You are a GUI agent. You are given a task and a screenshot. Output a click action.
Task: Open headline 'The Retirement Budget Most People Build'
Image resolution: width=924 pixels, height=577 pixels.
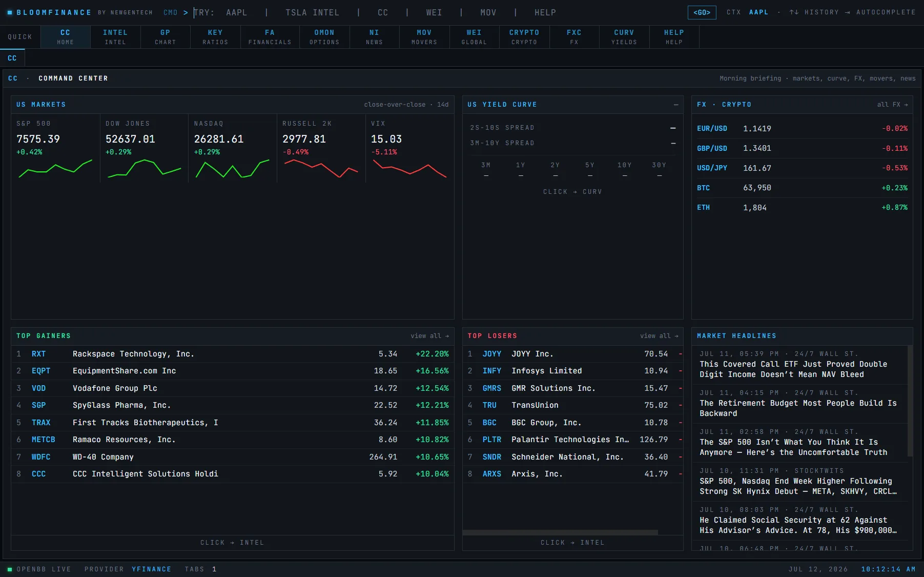point(800,404)
